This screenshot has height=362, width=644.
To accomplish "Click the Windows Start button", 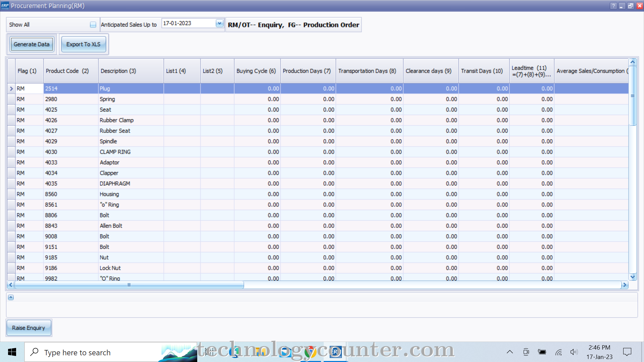I will [12, 352].
